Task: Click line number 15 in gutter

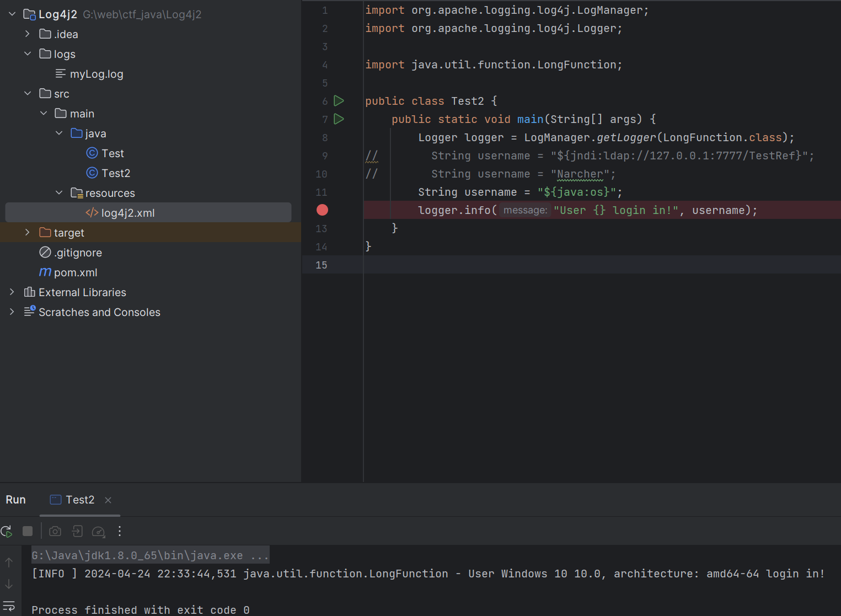Action: click(x=321, y=265)
